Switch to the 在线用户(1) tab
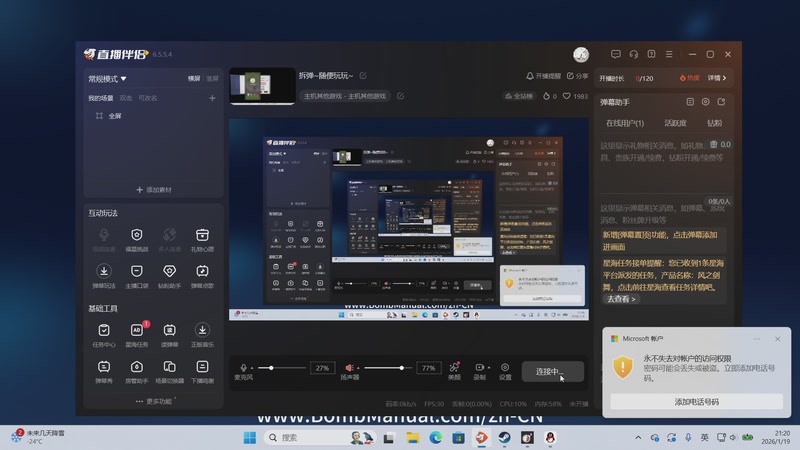 625,123
